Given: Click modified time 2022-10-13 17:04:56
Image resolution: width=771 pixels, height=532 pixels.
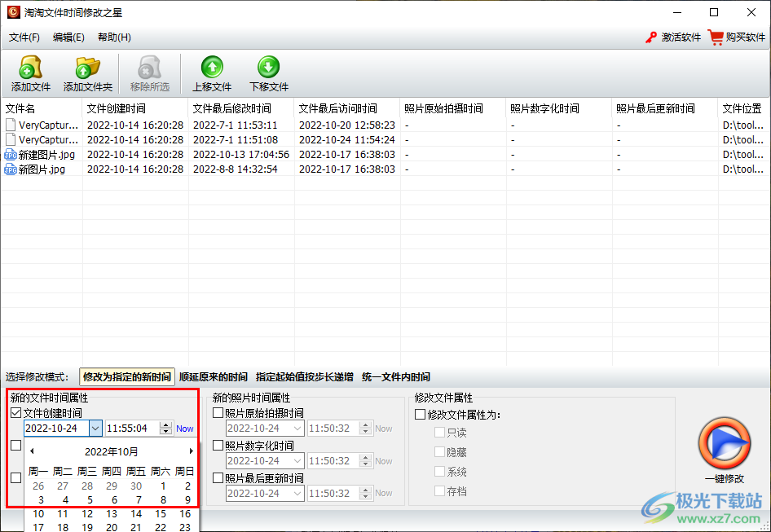Looking at the screenshot, I should pos(241,155).
